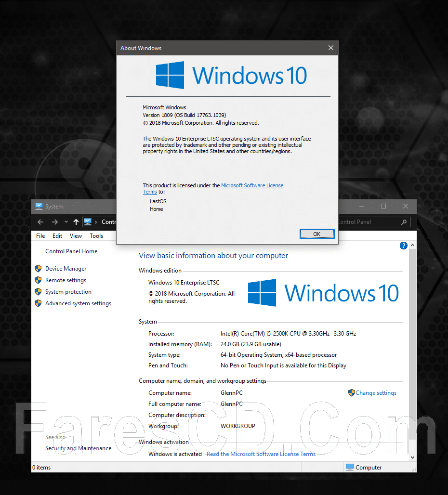
Task: Expand the address bar breadcrumb chevron
Action: [x=96, y=222]
